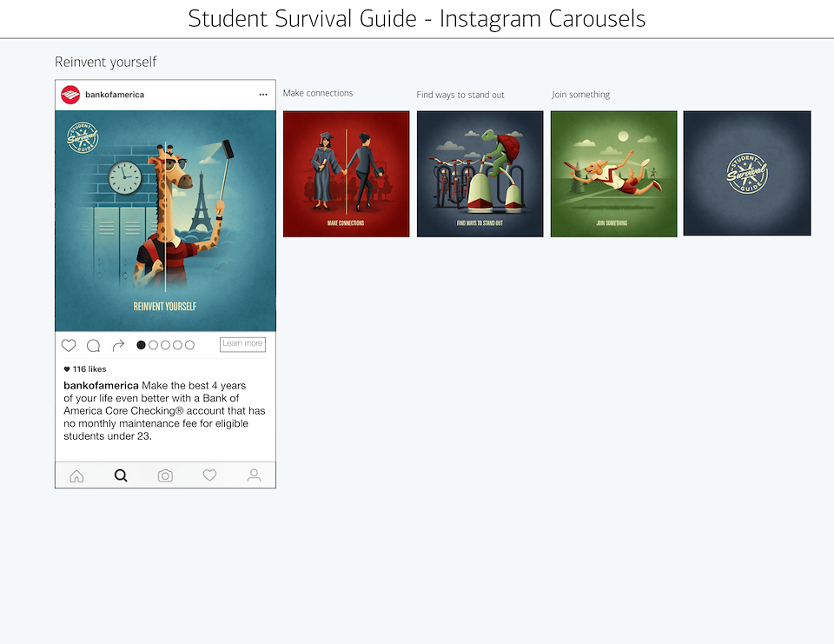Click the comment bubble icon
The height and width of the screenshot is (644, 834).
click(x=93, y=345)
